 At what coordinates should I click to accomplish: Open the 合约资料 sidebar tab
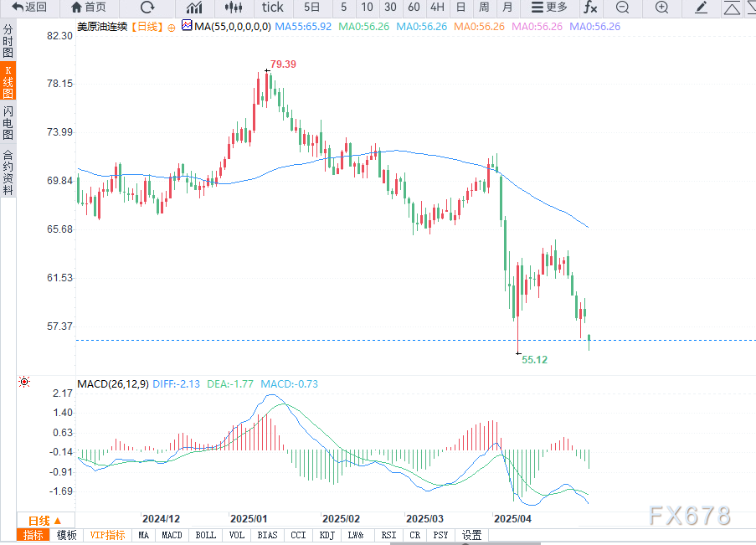coord(8,172)
